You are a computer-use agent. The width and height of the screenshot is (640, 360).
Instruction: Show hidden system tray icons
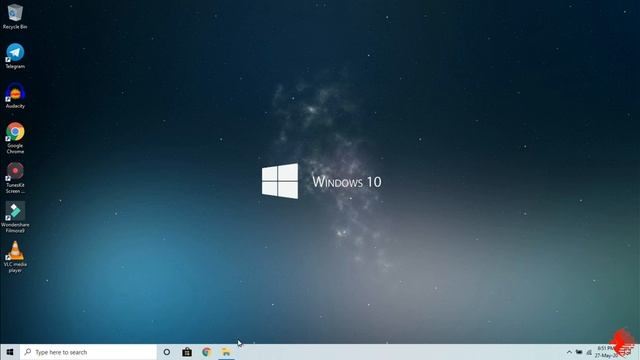569,352
